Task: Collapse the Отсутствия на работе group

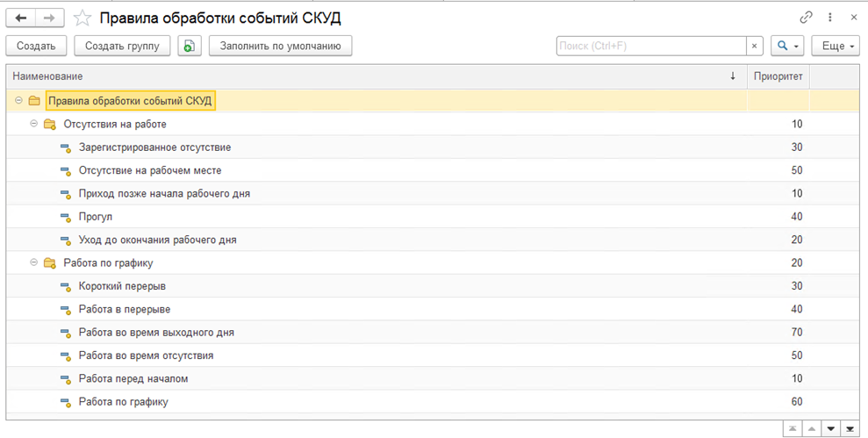Action: (x=34, y=124)
